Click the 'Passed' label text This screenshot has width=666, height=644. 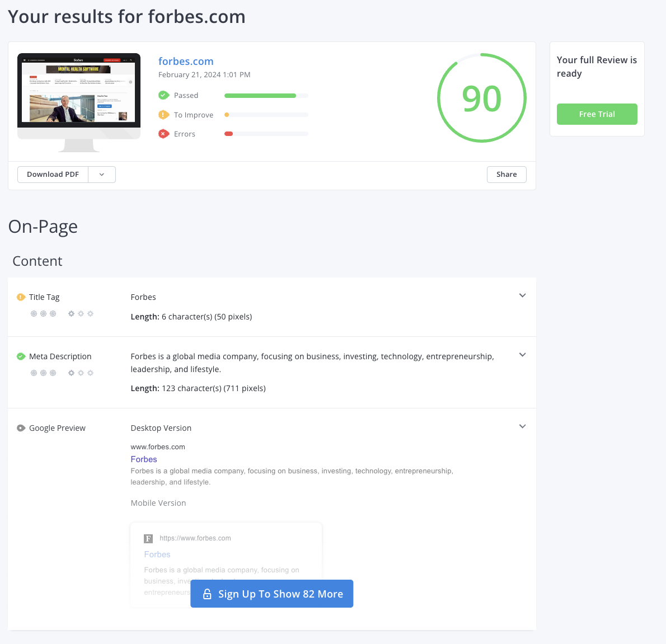186,96
